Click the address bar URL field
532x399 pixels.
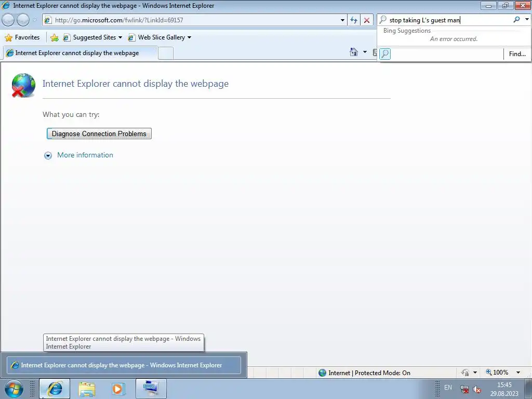pyautogui.click(x=193, y=20)
